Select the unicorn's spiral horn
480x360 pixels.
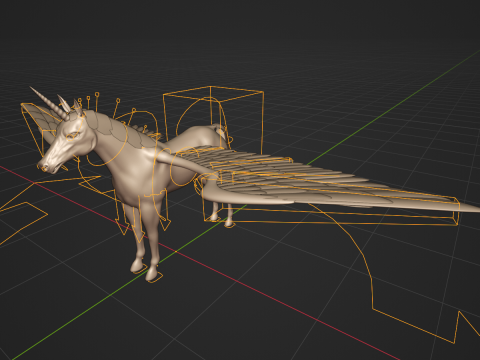pyautogui.click(x=49, y=103)
